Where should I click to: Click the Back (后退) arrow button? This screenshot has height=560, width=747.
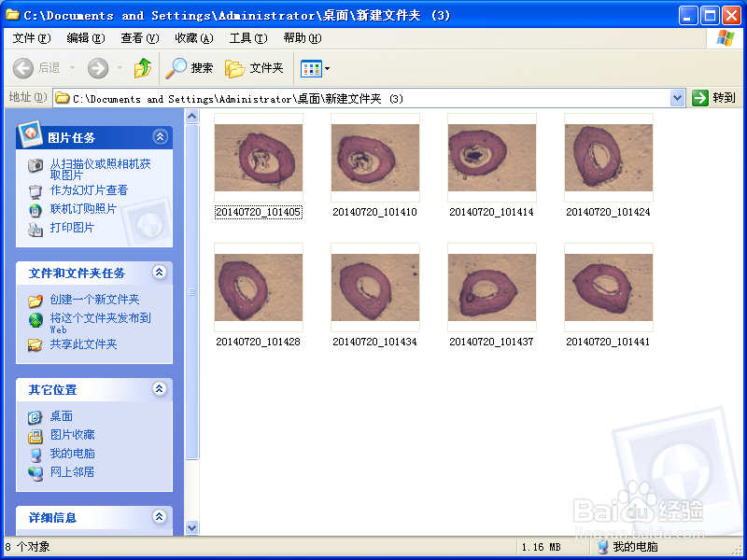[22, 68]
